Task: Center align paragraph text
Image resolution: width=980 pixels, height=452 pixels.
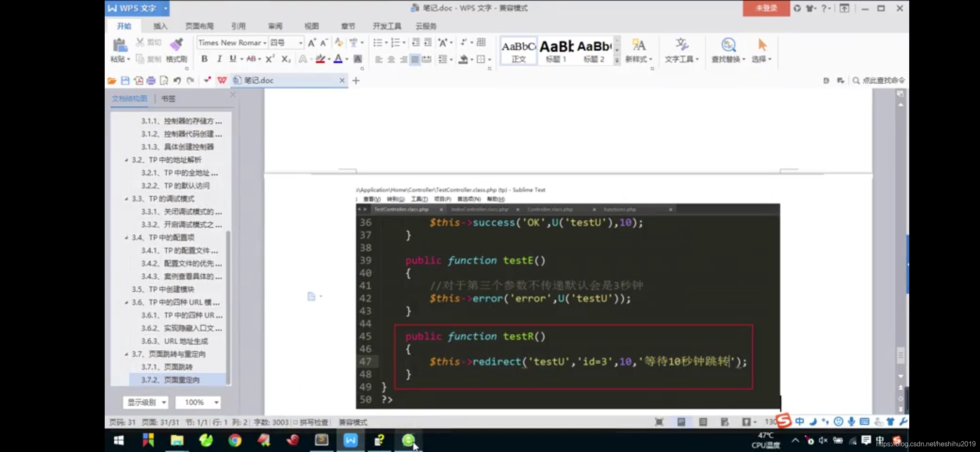Action: click(391, 59)
